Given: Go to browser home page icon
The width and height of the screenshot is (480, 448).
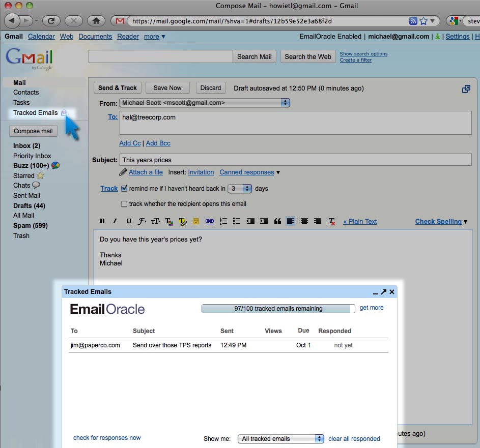Looking at the screenshot, I should point(96,21).
